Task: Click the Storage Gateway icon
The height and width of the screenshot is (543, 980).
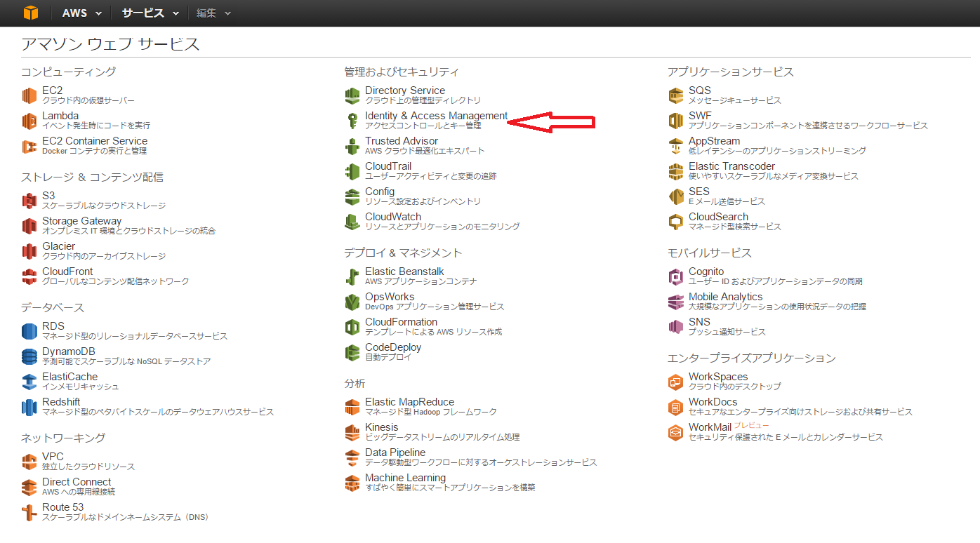Action: [x=29, y=226]
